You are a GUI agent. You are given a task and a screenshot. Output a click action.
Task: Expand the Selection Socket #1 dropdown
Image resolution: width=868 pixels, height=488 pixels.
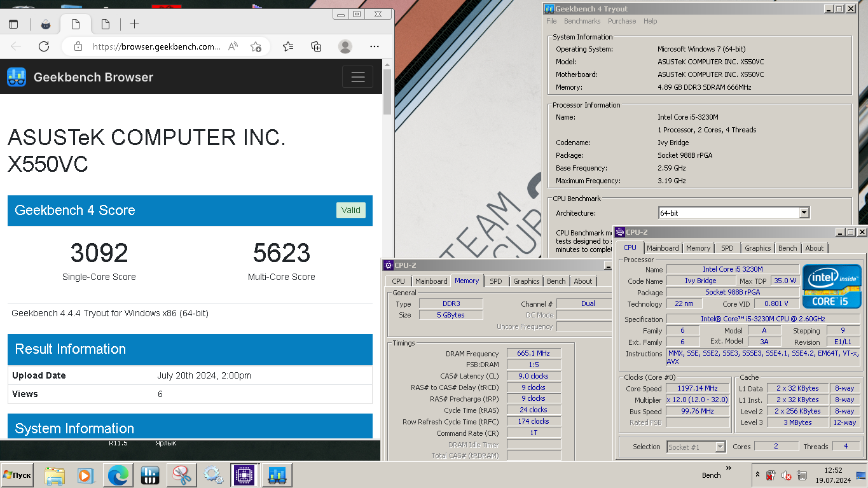click(720, 447)
